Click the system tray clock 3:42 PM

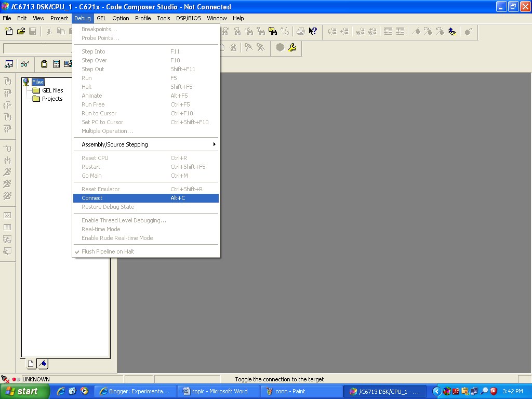pyautogui.click(x=513, y=391)
